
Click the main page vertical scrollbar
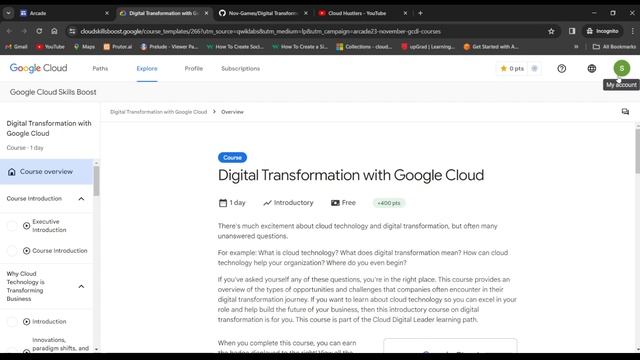[x=637, y=151]
